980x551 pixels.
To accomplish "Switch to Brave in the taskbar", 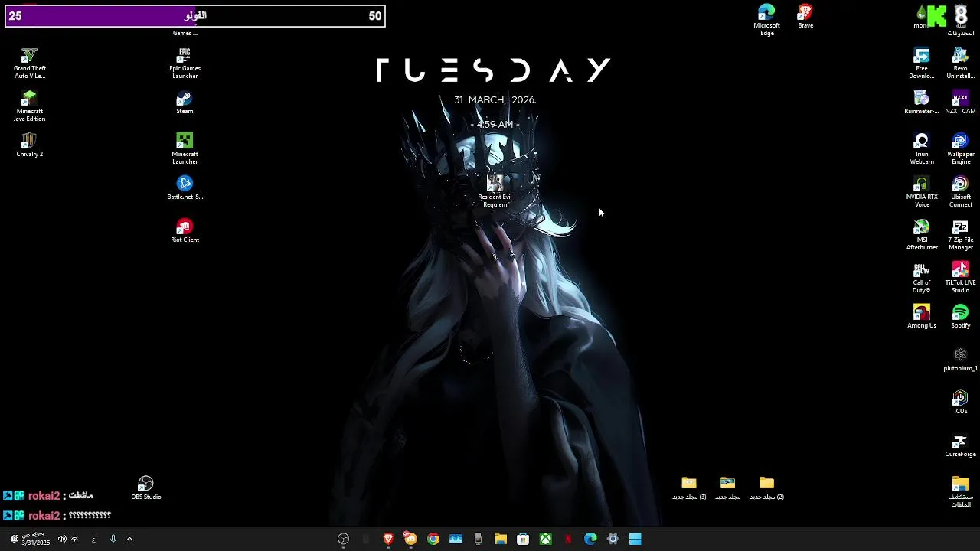I will coord(388,539).
